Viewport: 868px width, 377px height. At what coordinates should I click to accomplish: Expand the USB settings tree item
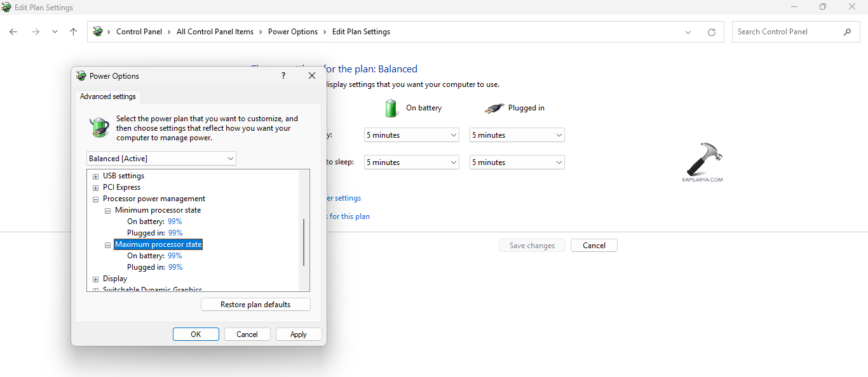pyautogui.click(x=95, y=176)
